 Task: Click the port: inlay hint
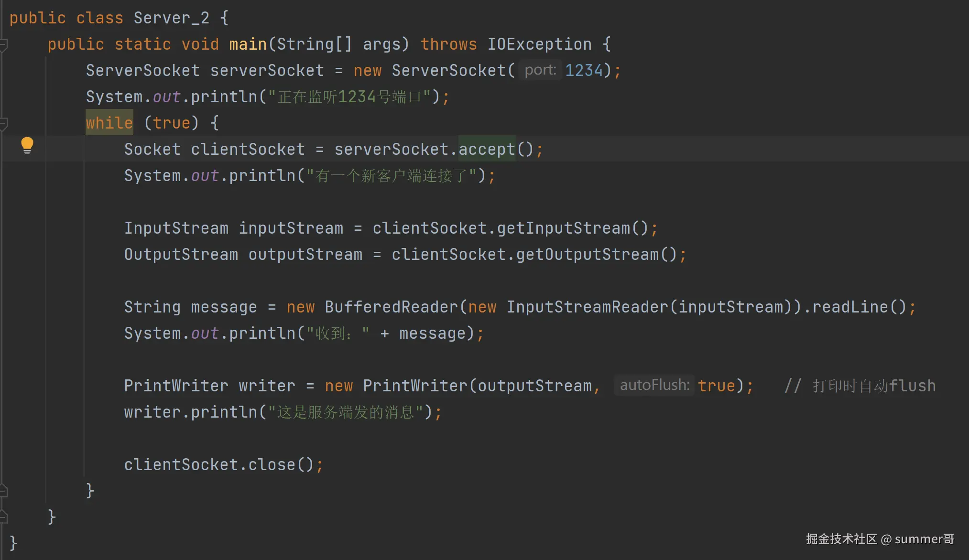coord(540,71)
